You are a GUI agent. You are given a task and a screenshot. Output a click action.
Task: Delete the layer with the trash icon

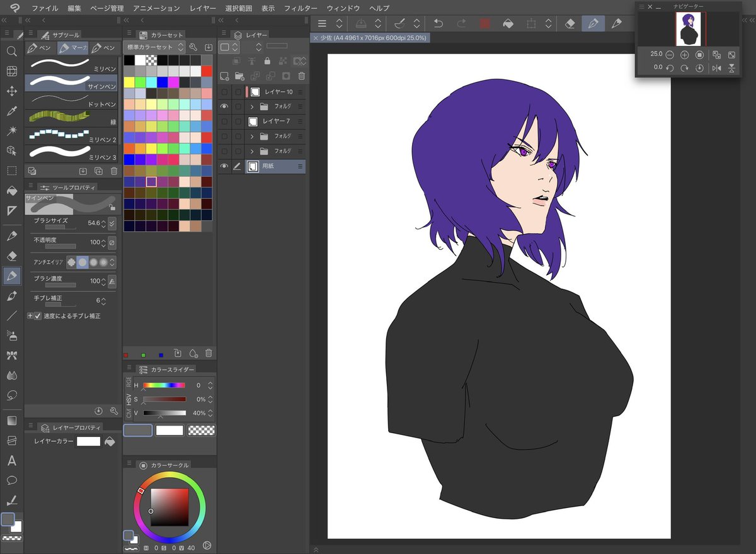pos(301,76)
